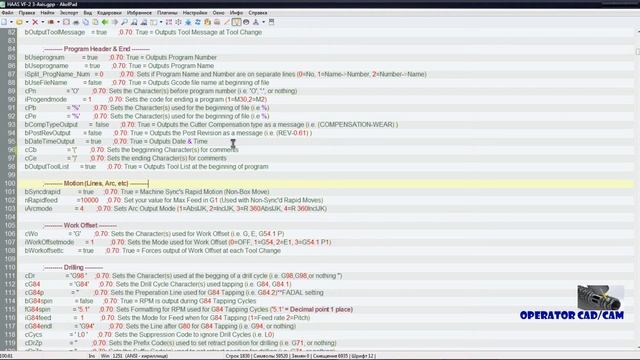The height and width of the screenshot is (360, 640).
Task: Click the variable name 'bUseprognum'
Action: (x=44, y=57)
